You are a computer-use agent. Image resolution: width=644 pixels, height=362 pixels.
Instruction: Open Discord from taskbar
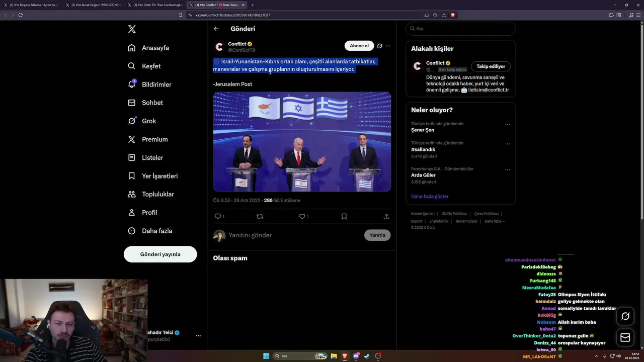click(x=356, y=356)
